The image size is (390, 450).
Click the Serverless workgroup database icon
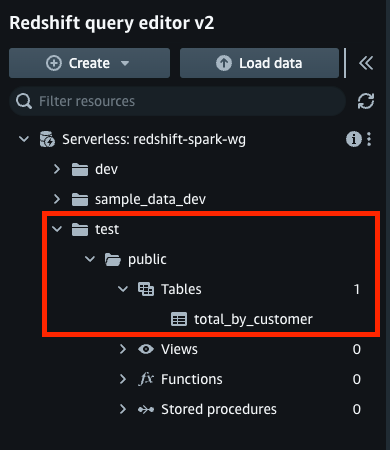point(47,139)
